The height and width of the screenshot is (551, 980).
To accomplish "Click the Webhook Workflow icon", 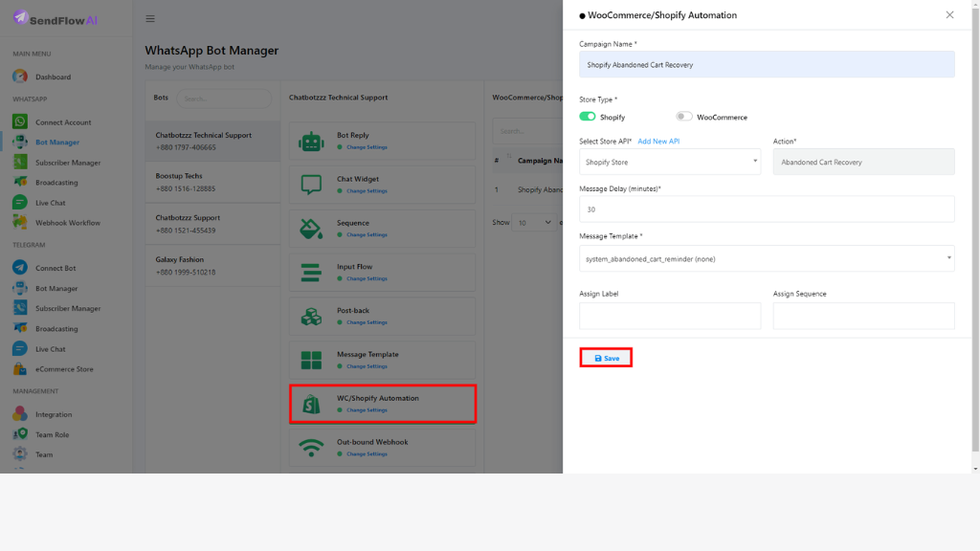I will [x=20, y=222].
